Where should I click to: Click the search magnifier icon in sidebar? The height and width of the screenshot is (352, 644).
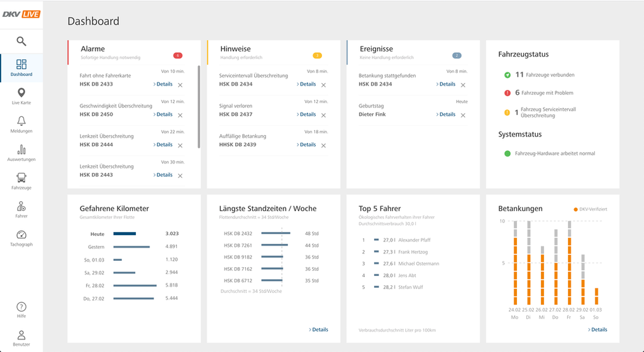click(x=21, y=41)
